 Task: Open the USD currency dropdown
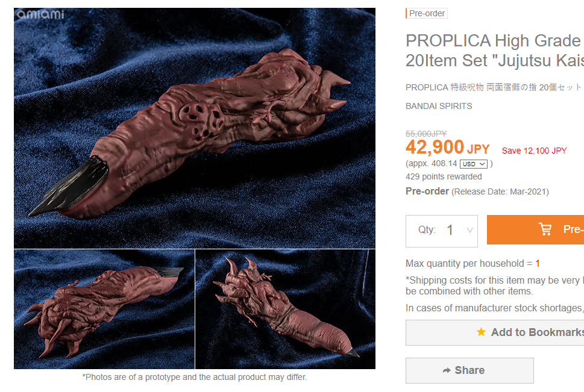coord(473,164)
